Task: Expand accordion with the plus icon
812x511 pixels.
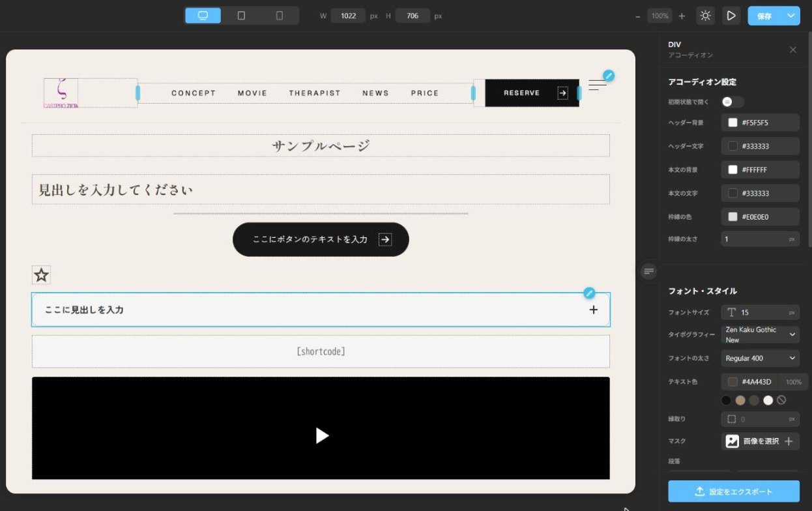Action: [593, 310]
